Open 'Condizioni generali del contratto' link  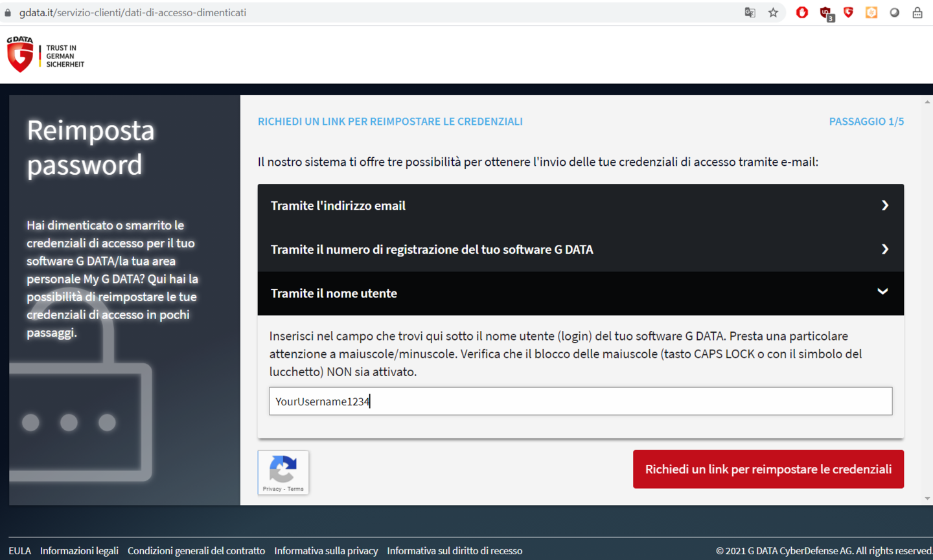[196, 551]
